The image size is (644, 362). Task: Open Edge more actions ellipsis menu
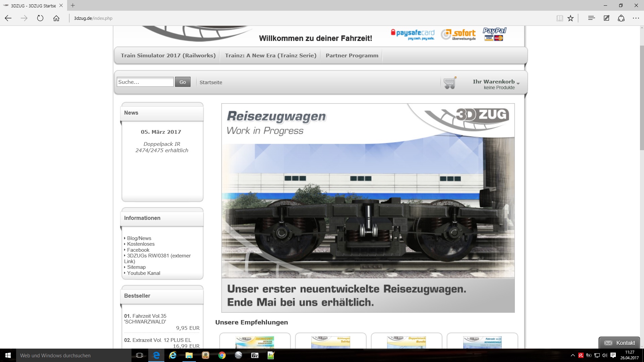pos(636,18)
